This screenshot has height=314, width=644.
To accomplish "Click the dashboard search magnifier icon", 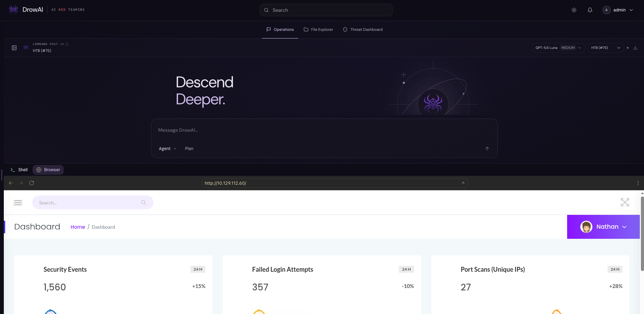I will coord(143,203).
